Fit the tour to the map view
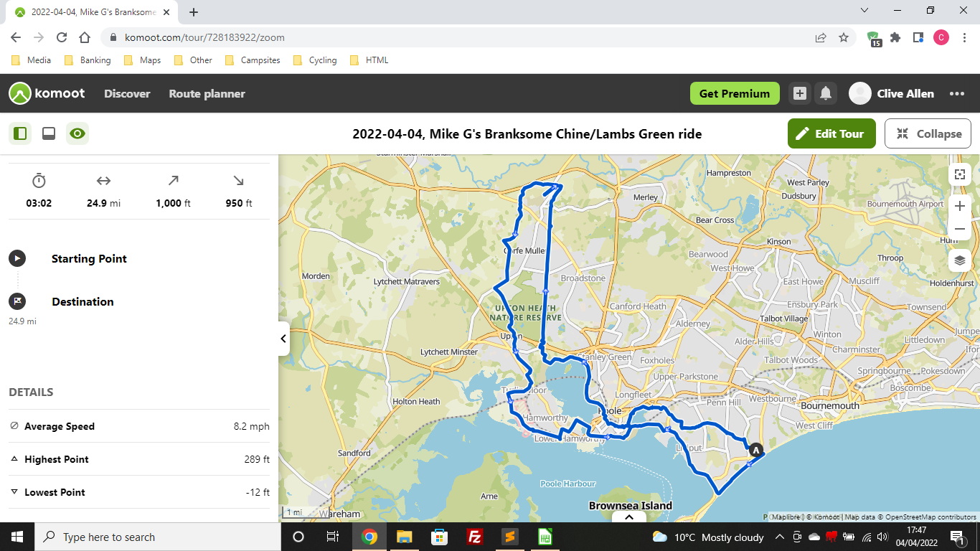Screen dimensions: 980x551 (x=960, y=174)
